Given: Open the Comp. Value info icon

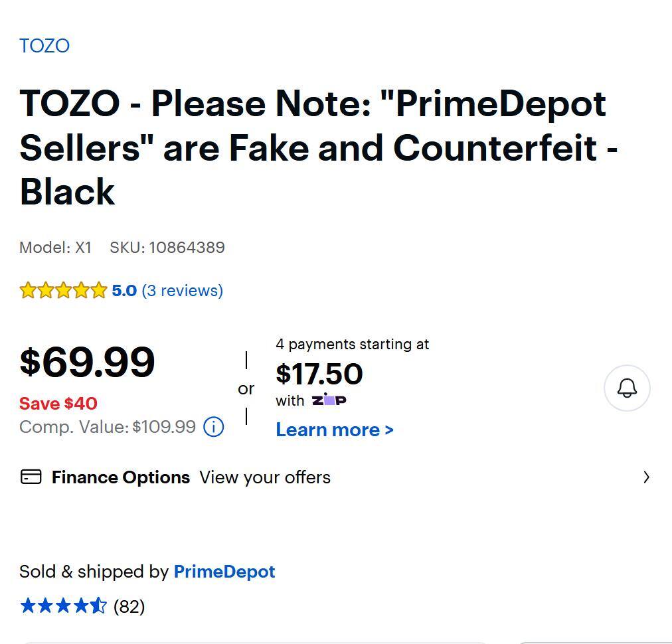Looking at the screenshot, I should pos(213,427).
